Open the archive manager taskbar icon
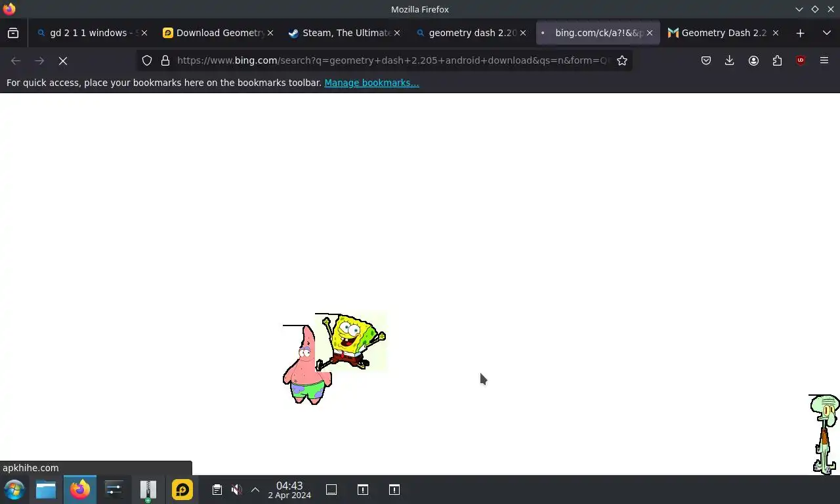 click(148, 490)
